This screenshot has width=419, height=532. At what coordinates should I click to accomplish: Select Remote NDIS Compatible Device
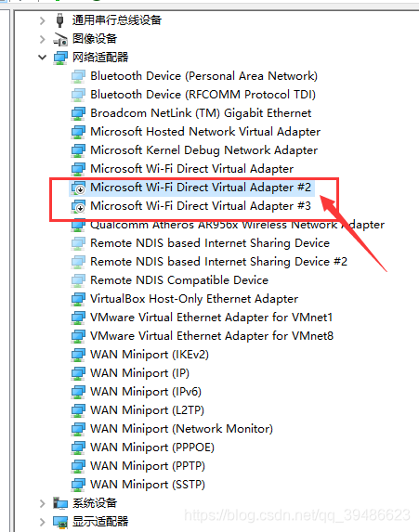click(179, 280)
